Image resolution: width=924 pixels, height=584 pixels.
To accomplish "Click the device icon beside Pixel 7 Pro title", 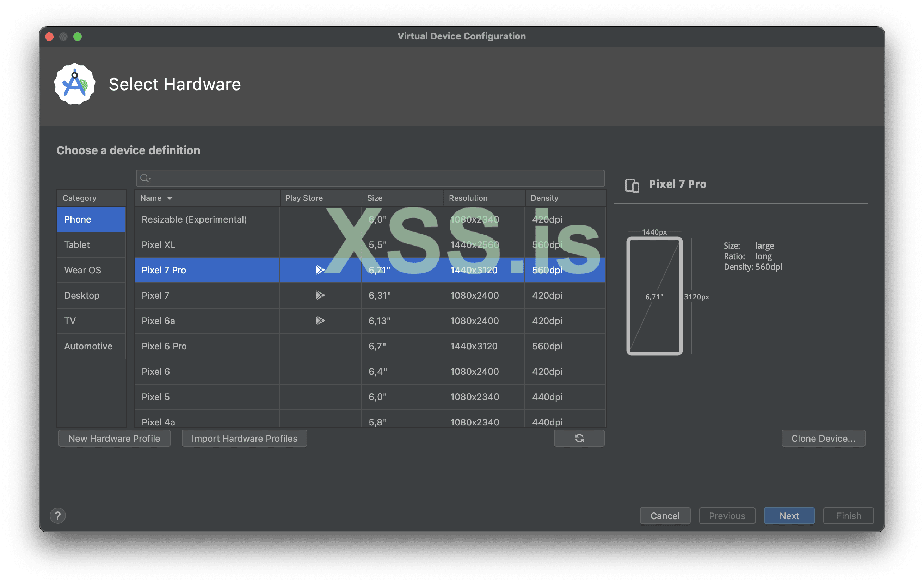I will tap(632, 185).
